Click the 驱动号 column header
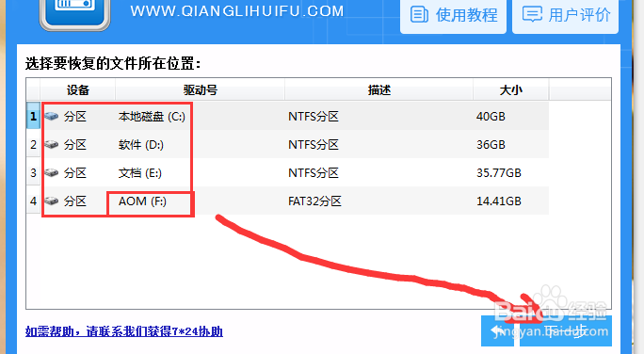 200,90
